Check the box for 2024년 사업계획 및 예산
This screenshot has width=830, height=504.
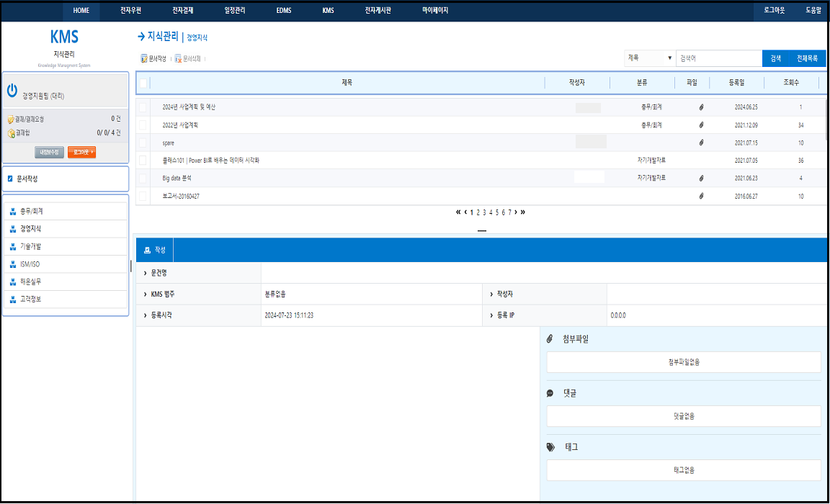coord(143,107)
